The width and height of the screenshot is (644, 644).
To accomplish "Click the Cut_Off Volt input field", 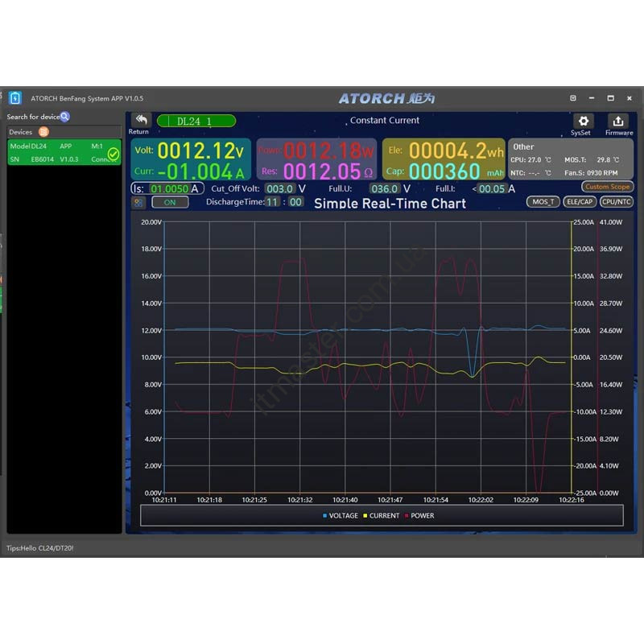I will [279, 188].
